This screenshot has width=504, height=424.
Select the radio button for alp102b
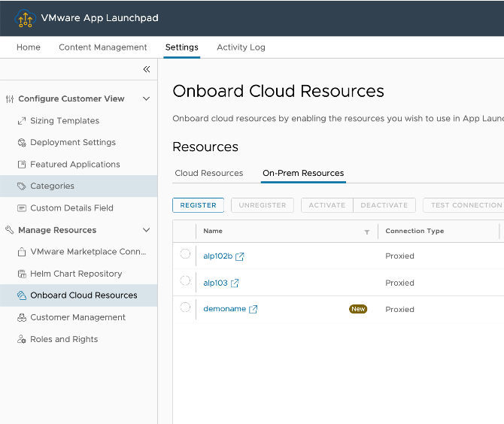coord(185,254)
